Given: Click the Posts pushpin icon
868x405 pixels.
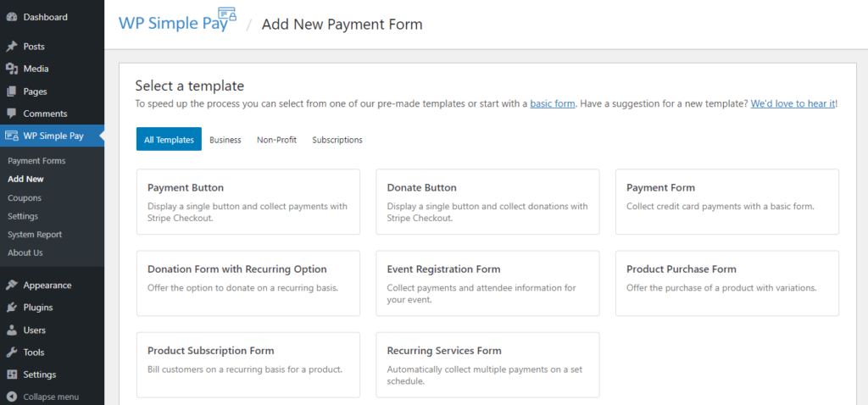Looking at the screenshot, I should (x=11, y=47).
